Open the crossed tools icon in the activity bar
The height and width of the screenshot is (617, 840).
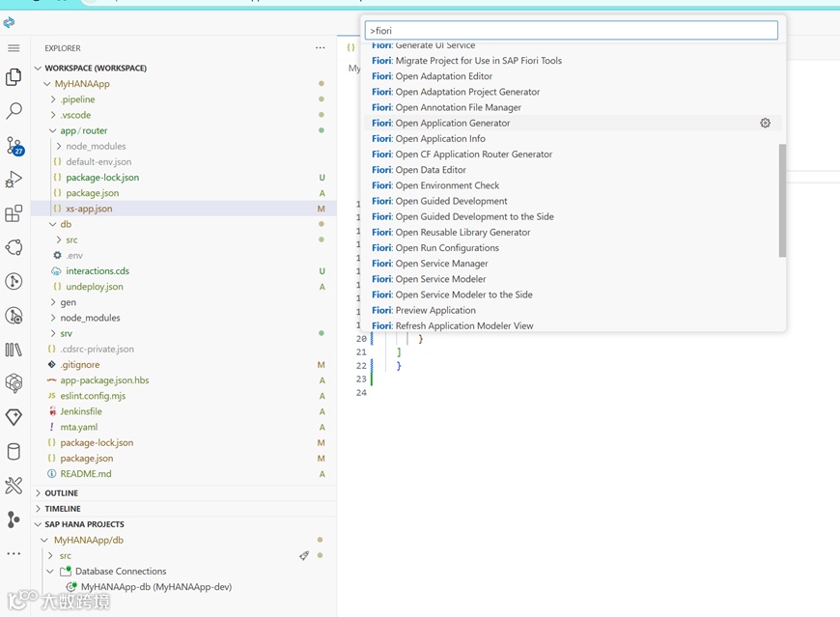click(14, 486)
